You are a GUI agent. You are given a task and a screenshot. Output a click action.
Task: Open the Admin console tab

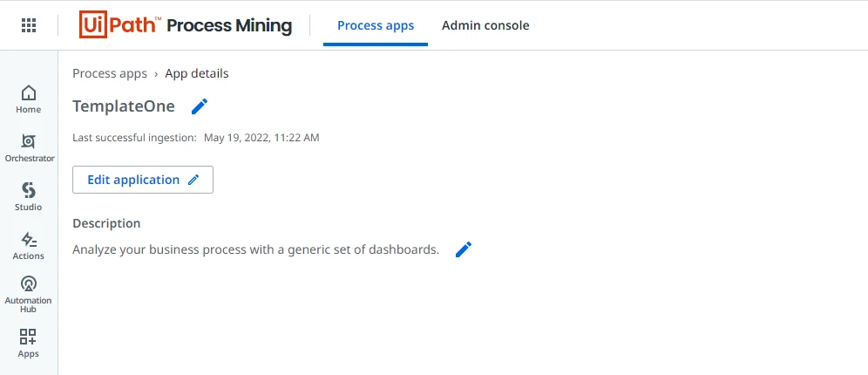[x=485, y=25]
